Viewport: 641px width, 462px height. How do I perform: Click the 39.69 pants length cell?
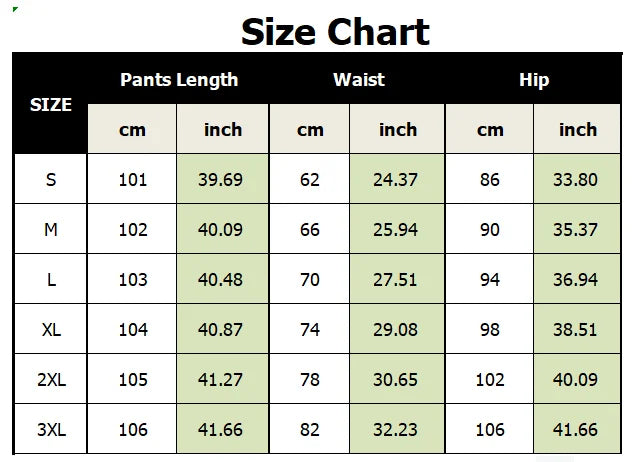point(221,180)
